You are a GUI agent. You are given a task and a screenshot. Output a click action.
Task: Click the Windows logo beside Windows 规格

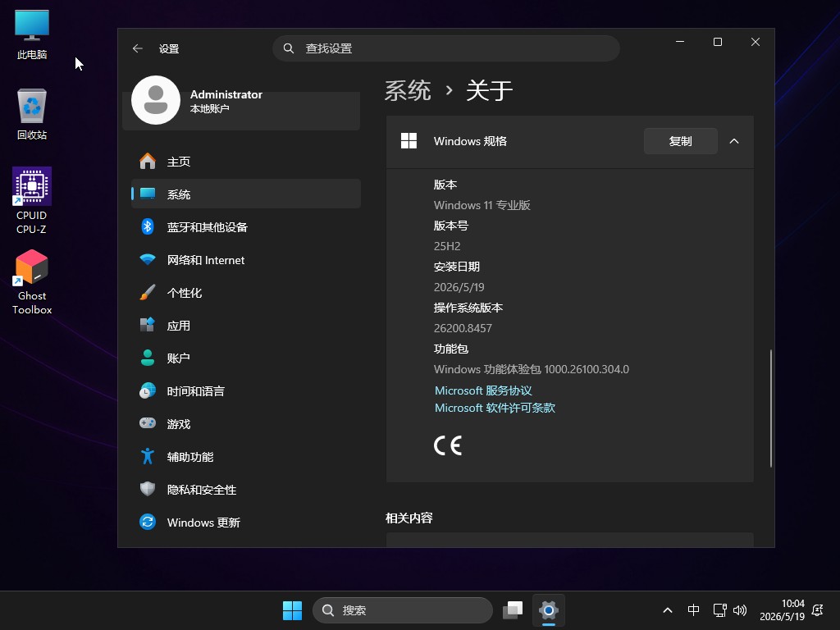pyautogui.click(x=409, y=141)
